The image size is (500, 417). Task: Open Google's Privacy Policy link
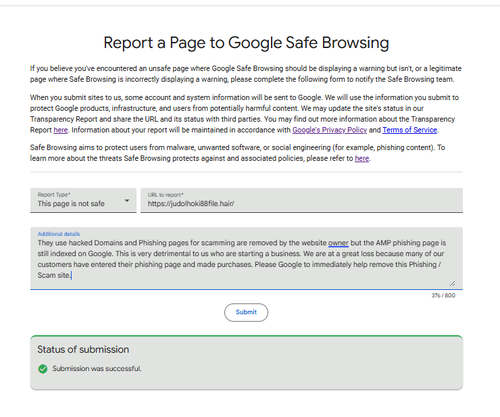click(330, 130)
